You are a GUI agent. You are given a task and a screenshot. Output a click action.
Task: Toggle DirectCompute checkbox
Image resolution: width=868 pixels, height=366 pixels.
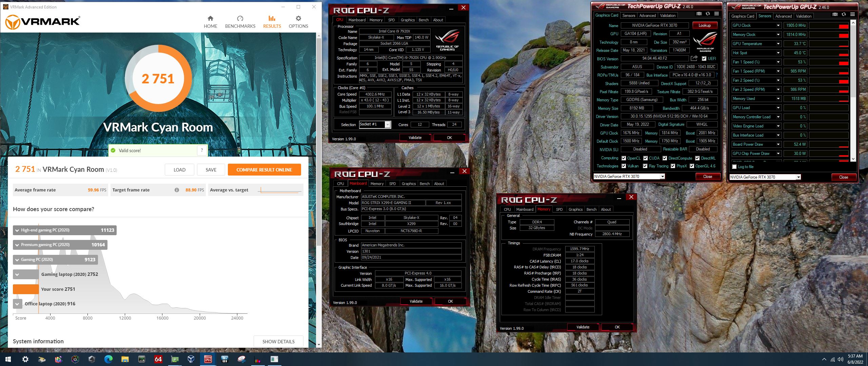pyautogui.click(x=665, y=158)
